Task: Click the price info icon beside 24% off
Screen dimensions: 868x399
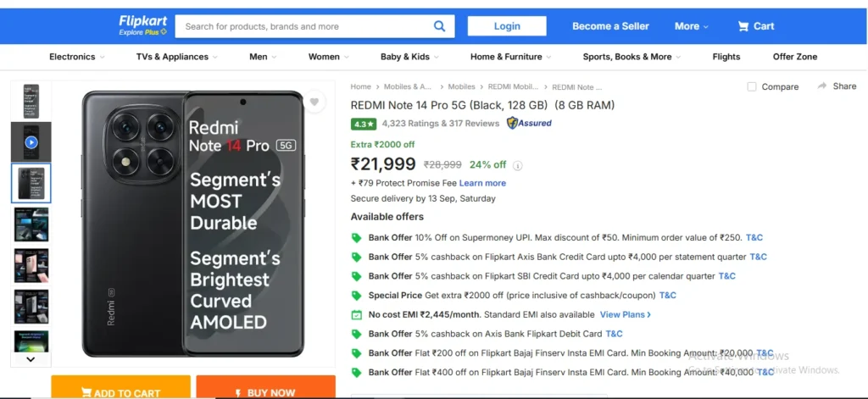Action: 518,166
